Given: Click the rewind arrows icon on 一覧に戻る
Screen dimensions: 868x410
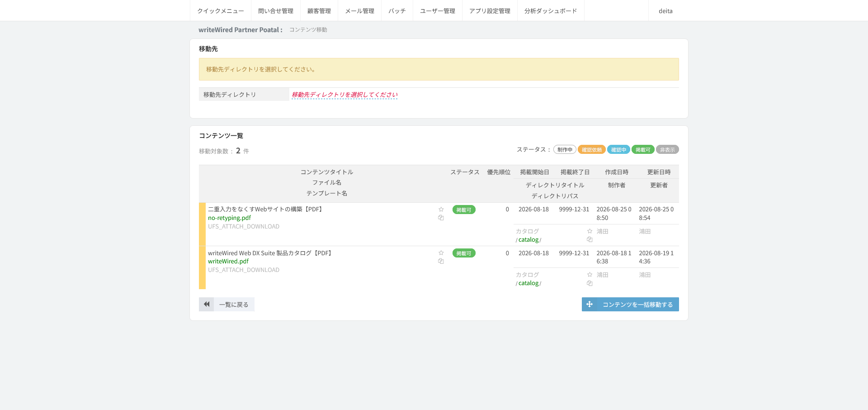Looking at the screenshot, I should pos(206,304).
